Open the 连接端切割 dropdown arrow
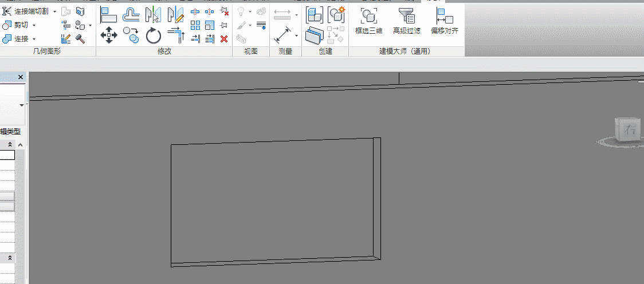 (x=54, y=11)
